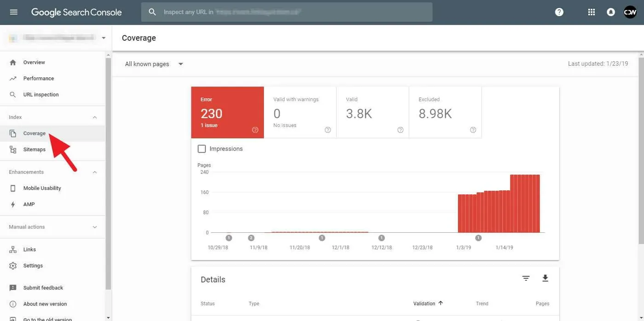Image resolution: width=644 pixels, height=321 pixels.
Task: Select the Excluded 8.98K card
Action: (x=445, y=113)
